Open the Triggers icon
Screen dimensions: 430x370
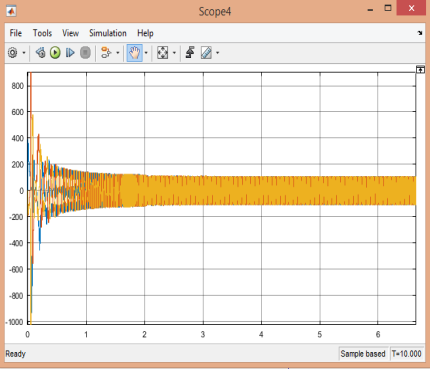pos(190,53)
